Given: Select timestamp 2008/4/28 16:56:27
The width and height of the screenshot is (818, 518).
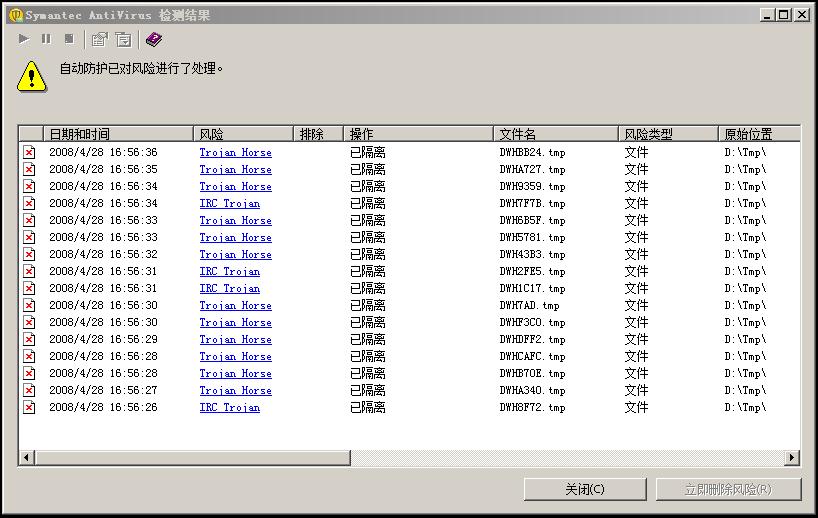Looking at the screenshot, I should point(103,390).
